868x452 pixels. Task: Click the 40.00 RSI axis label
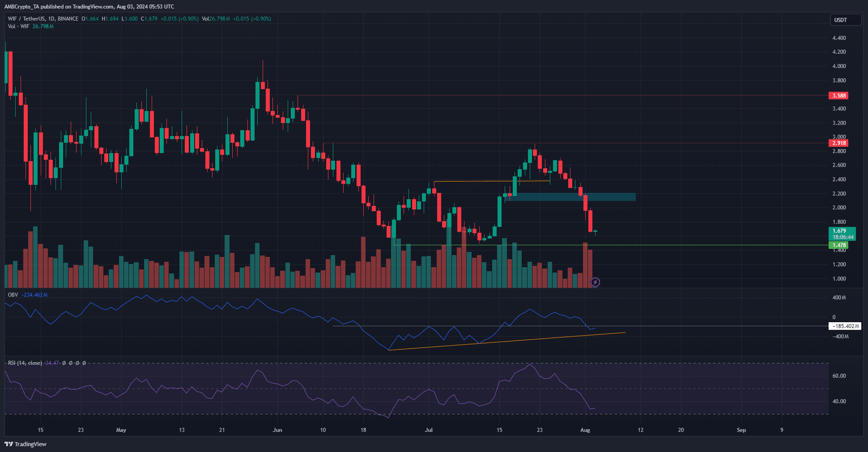(x=839, y=401)
